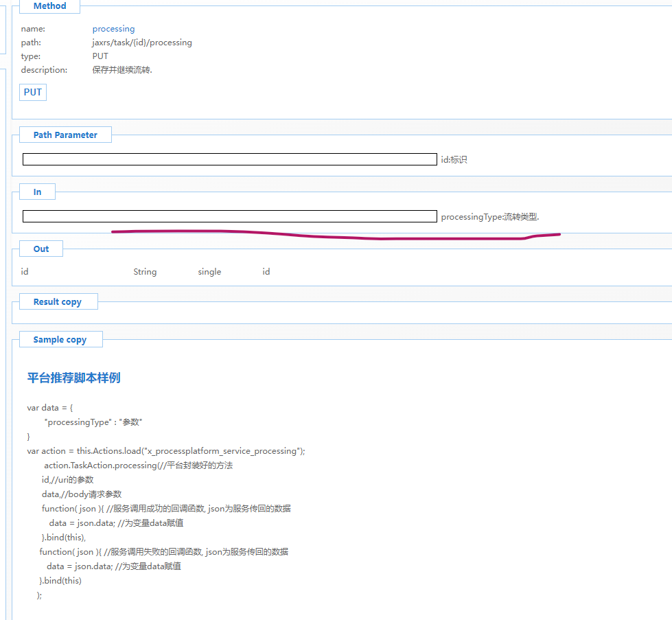Click the processingType input field
Image resolution: width=672 pixels, height=620 pixels.
[x=230, y=216]
